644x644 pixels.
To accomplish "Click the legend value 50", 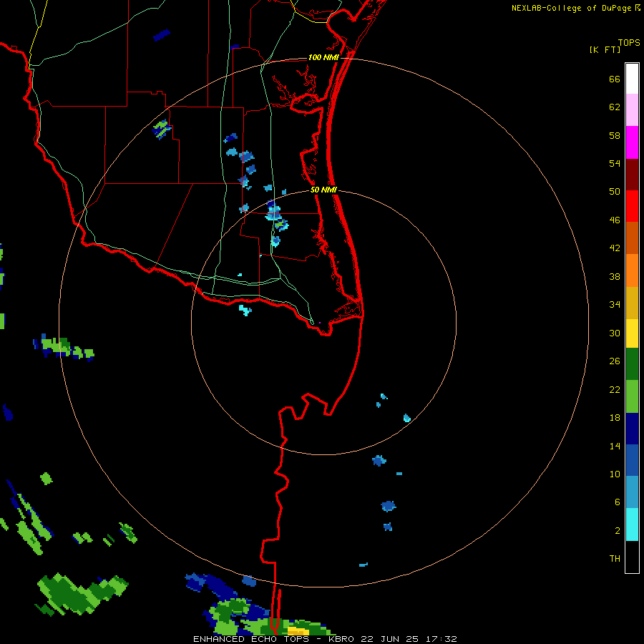I will (615, 191).
